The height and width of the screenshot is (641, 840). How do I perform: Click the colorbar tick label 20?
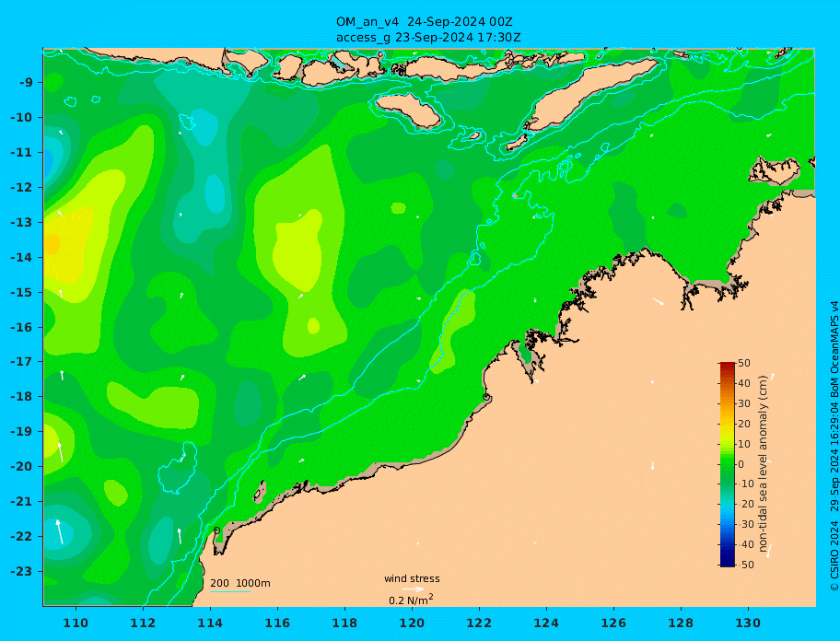(744, 425)
